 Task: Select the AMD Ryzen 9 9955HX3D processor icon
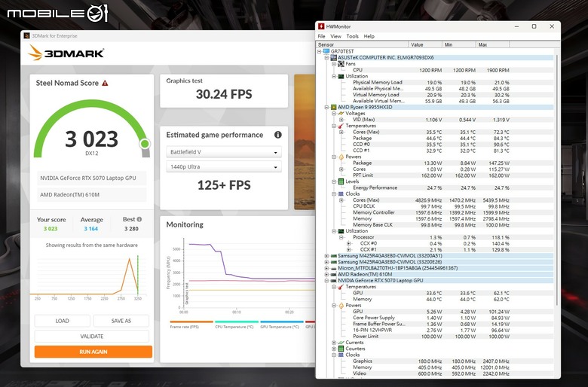[334, 107]
